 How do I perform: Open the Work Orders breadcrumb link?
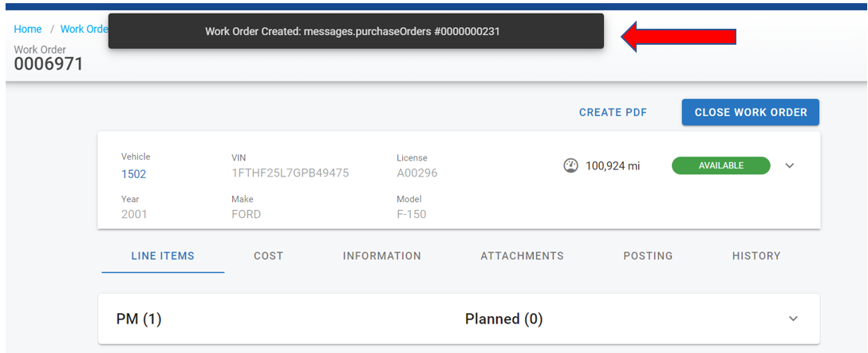[84, 30]
